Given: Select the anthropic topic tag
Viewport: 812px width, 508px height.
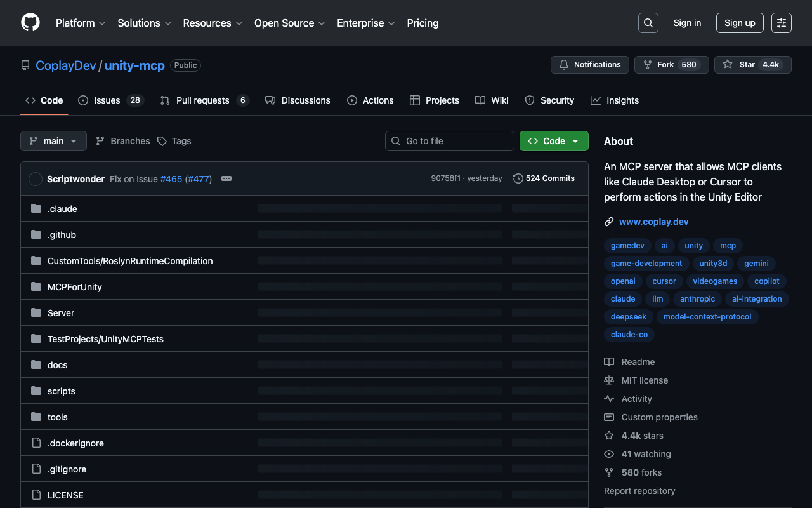Looking at the screenshot, I should 697,299.
